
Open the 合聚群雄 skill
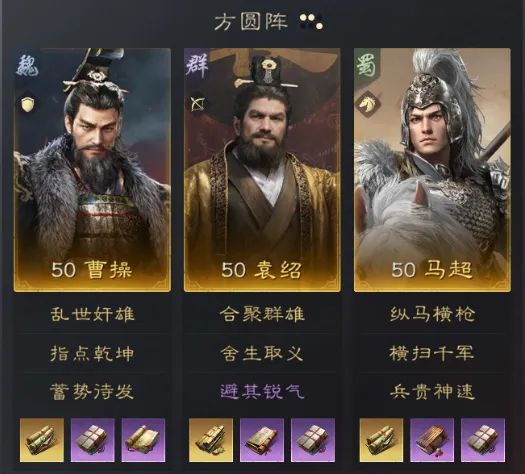262,314
